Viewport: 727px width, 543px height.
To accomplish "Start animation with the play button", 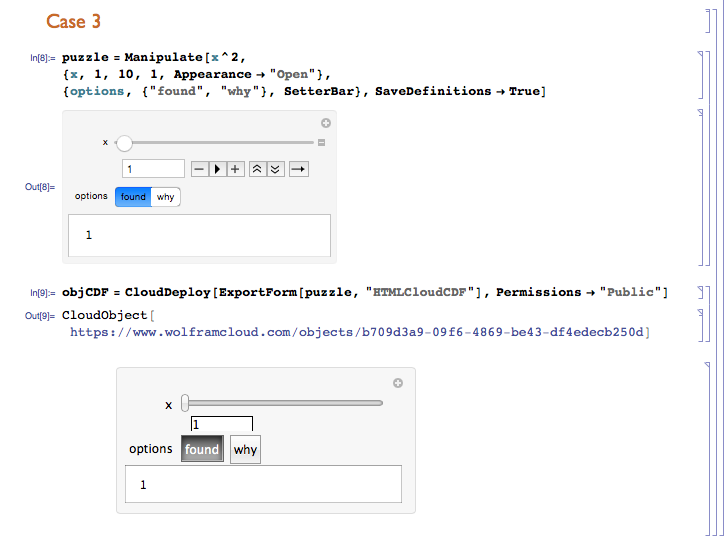I will [217, 169].
